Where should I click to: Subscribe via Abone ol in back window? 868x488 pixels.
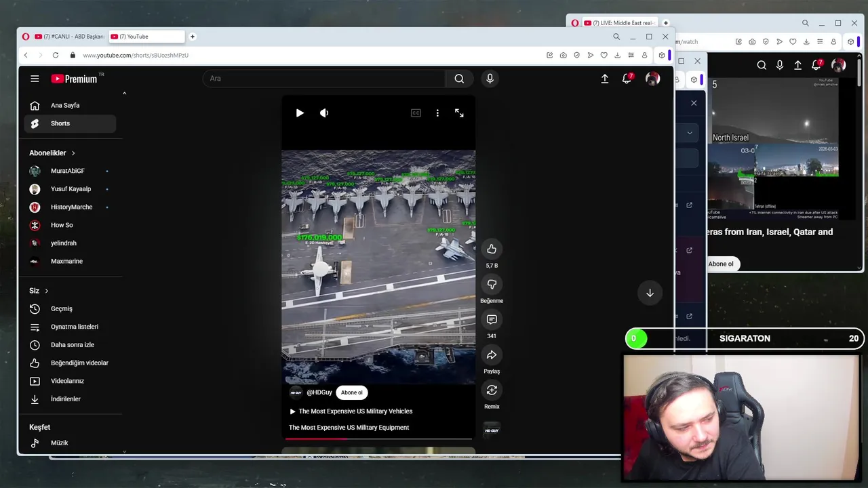pyautogui.click(x=721, y=264)
